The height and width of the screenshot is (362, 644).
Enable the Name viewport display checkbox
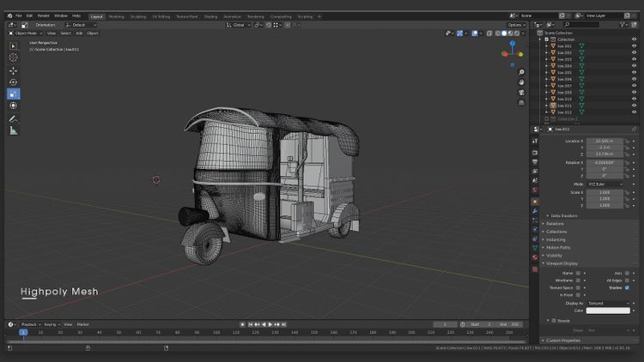click(x=578, y=273)
